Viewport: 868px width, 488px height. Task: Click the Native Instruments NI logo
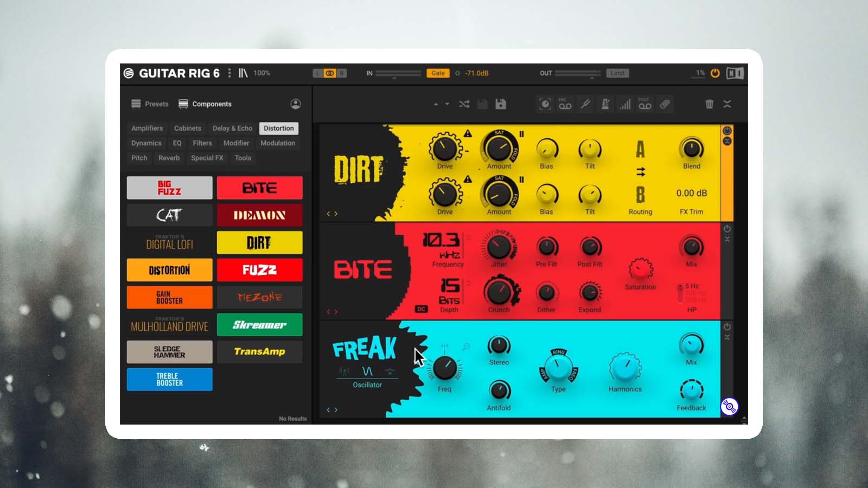(735, 73)
